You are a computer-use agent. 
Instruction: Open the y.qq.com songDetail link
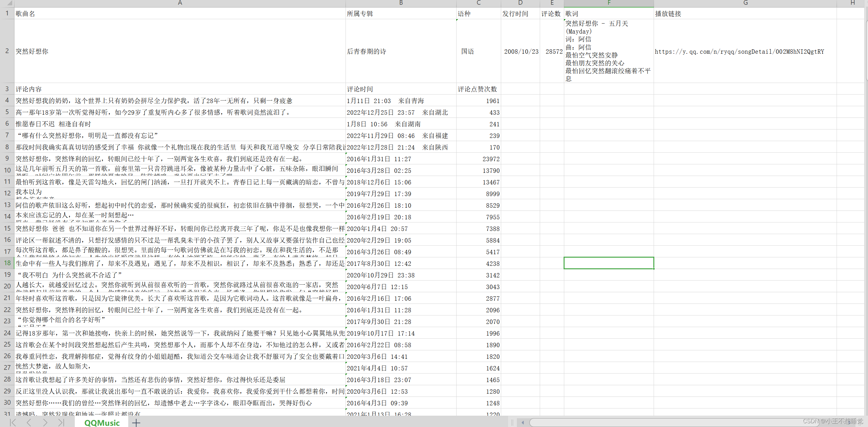(x=739, y=52)
